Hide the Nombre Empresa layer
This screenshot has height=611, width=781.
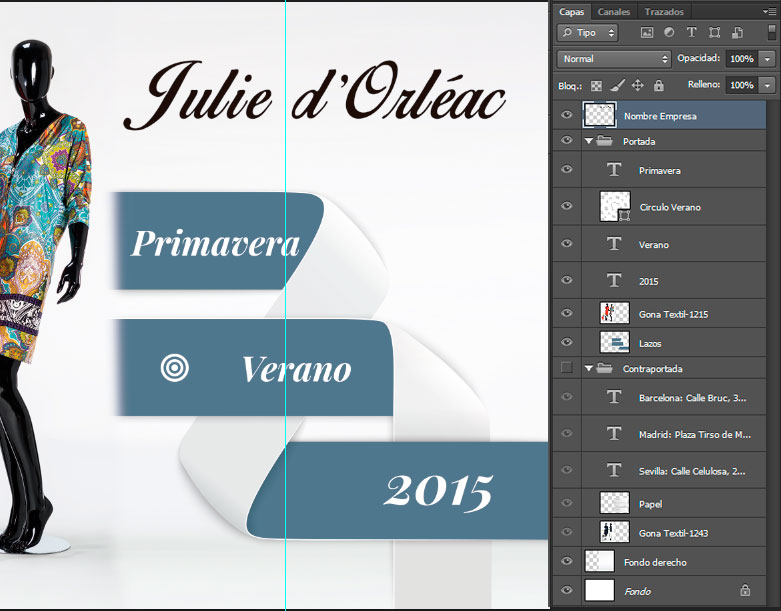[566, 116]
